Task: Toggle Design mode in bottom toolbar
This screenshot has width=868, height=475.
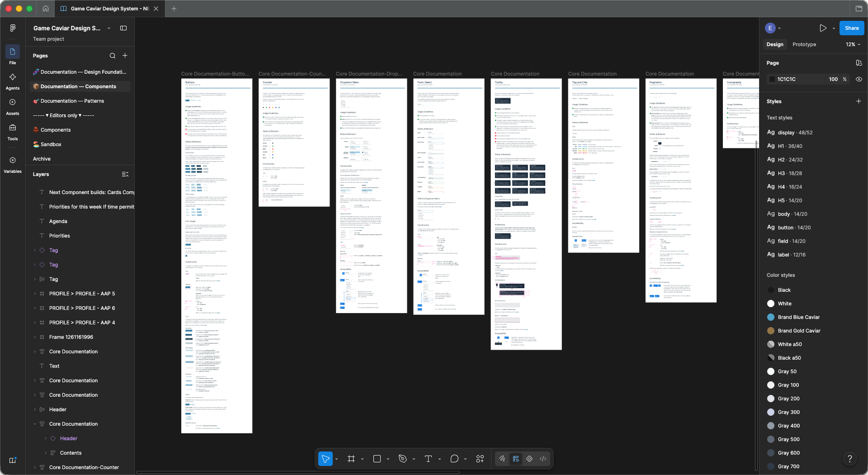Action: [x=516, y=459]
